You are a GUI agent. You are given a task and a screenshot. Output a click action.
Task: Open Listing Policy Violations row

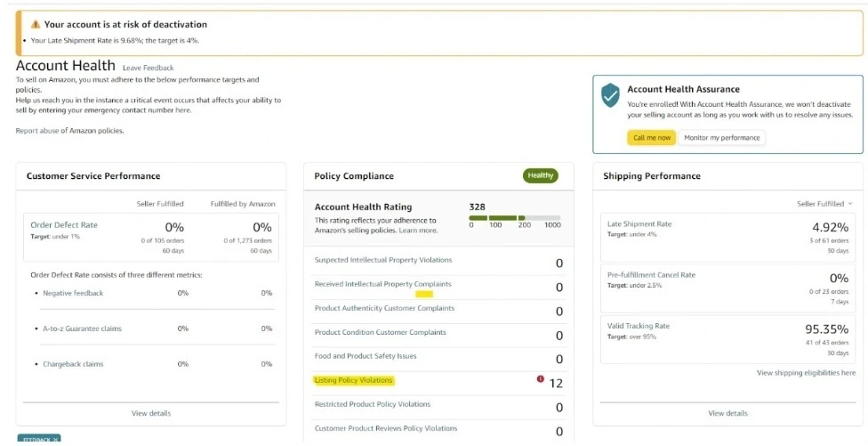tap(353, 380)
